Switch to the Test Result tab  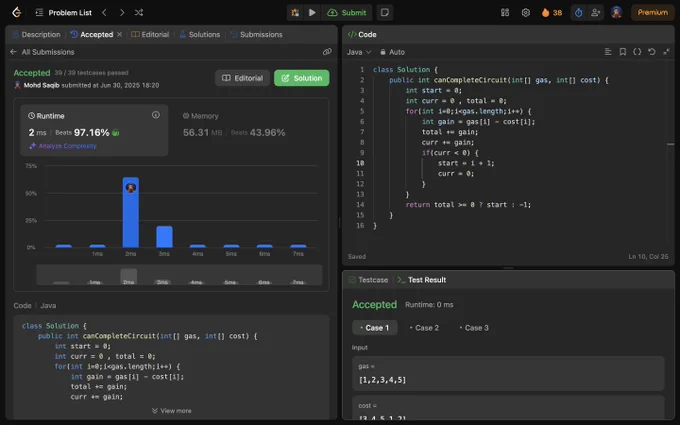click(x=422, y=280)
